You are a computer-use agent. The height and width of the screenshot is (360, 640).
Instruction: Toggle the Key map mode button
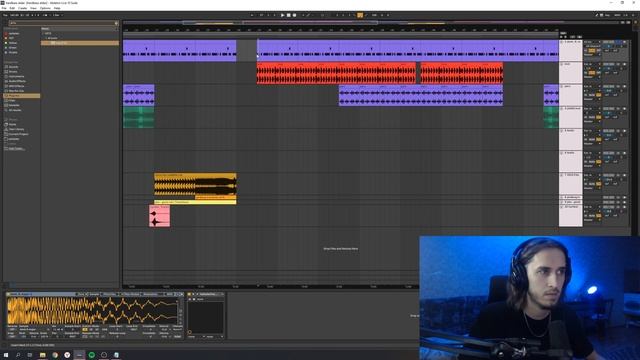608,15
